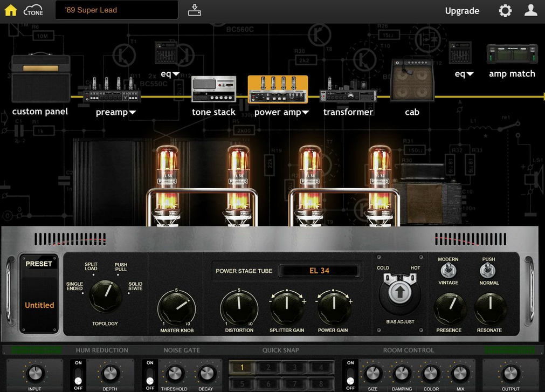Image resolution: width=545 pixels, height=392 pixels.
Task: Click the Noise Gate Decay knob
Action: click(206, 374)
